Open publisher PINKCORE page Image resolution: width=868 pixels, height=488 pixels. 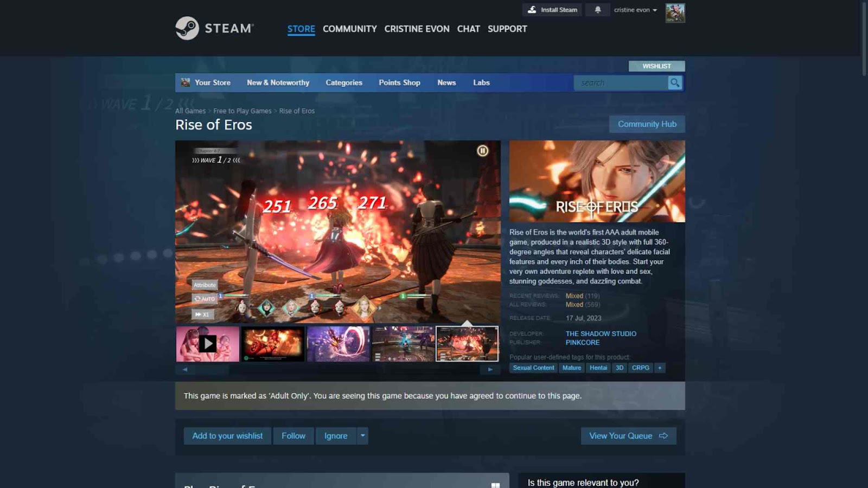coord(583,343)
